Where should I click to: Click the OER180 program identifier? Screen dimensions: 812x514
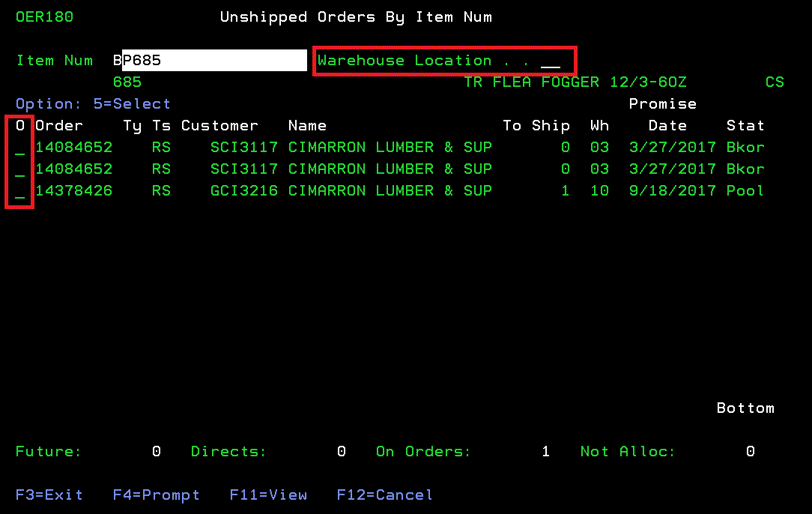44,17
